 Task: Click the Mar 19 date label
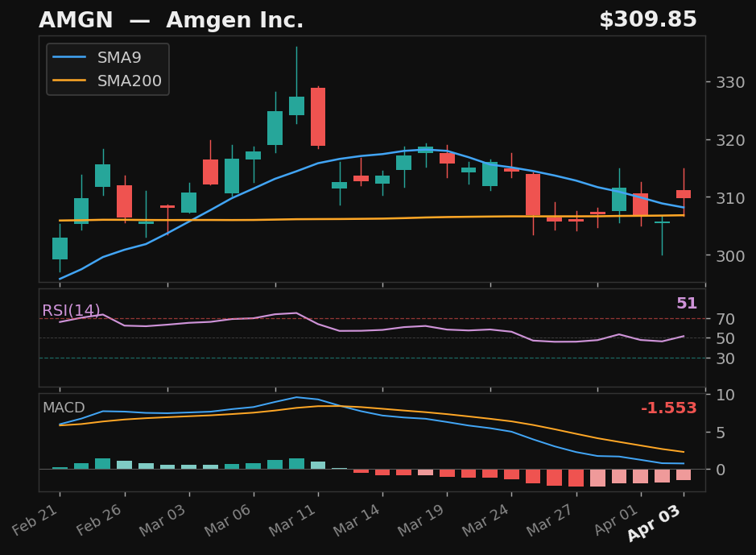pyautogui.click(x=421, y=520)
